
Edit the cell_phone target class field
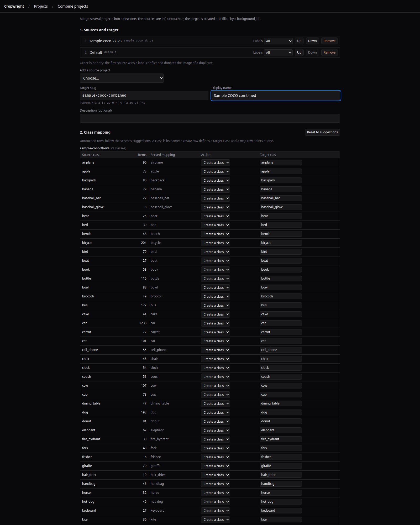281,350
